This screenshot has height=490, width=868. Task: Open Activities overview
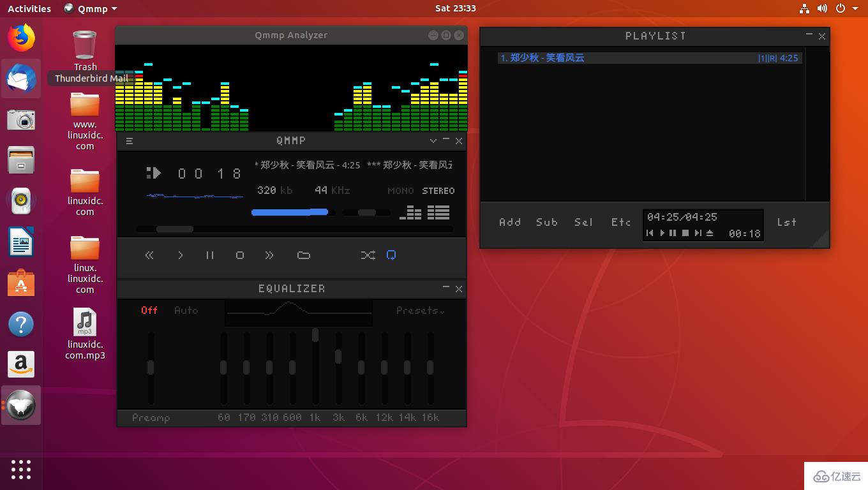(x=29, y=9)
